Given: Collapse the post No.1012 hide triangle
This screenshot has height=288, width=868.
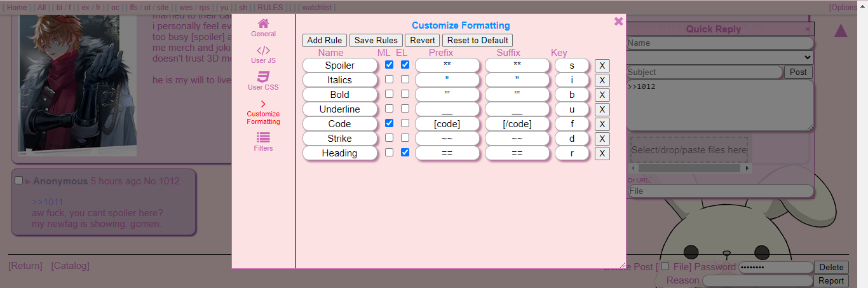Looking at the screenshot, I should 28,182.
